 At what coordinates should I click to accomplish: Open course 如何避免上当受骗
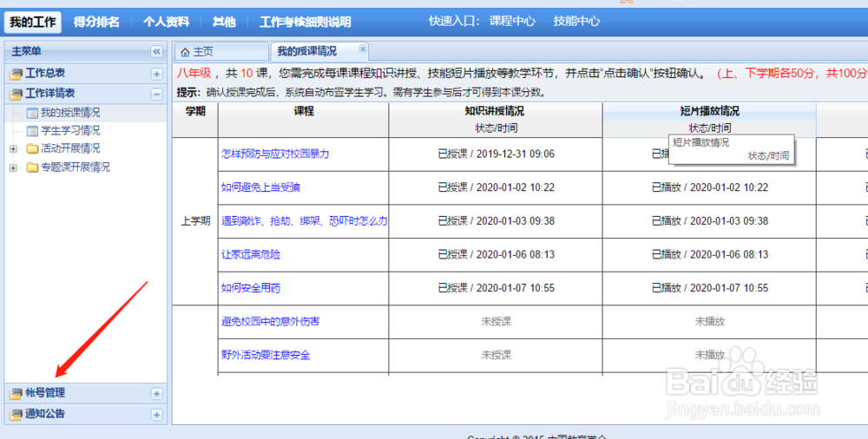(260, 187)
